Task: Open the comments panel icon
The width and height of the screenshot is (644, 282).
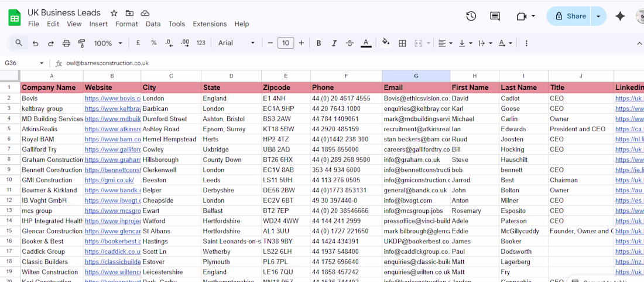Action: (x=495, y=16)
